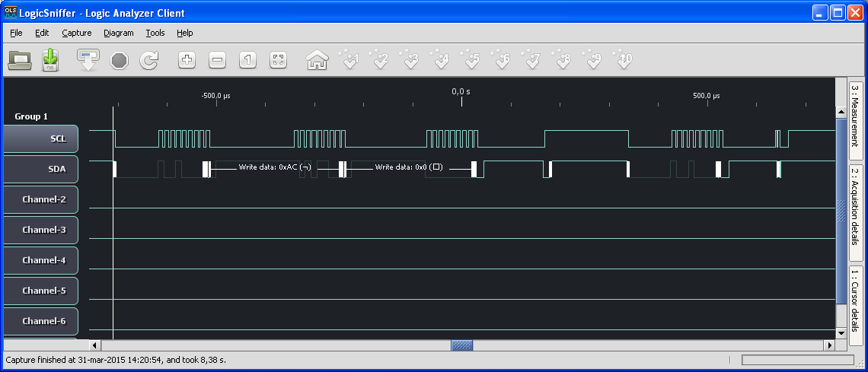Click the vertical scrollbar thumb
This screenshot has width=868, height=372.
point(841,211)
